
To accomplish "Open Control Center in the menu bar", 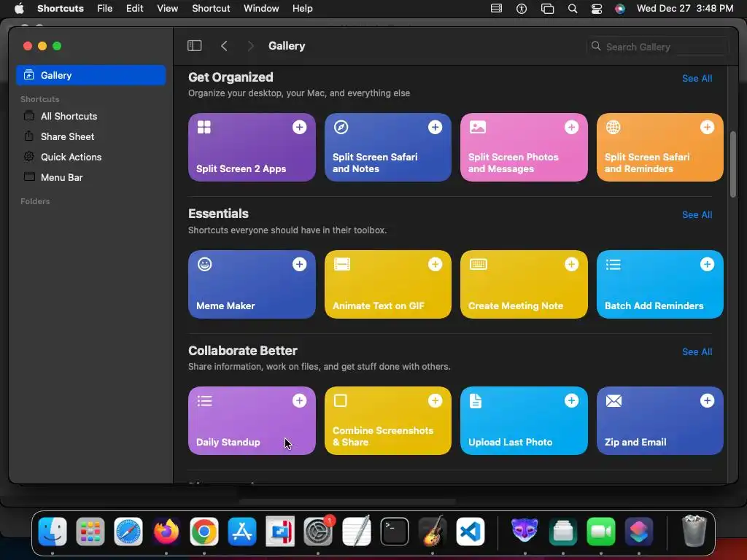I will [597, 8].
